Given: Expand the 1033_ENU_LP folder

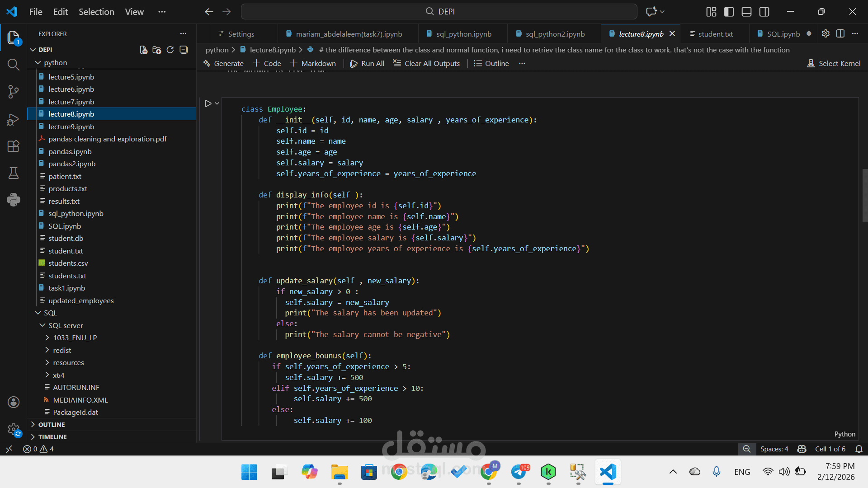Looking at the screenshot, I should 75,338.
